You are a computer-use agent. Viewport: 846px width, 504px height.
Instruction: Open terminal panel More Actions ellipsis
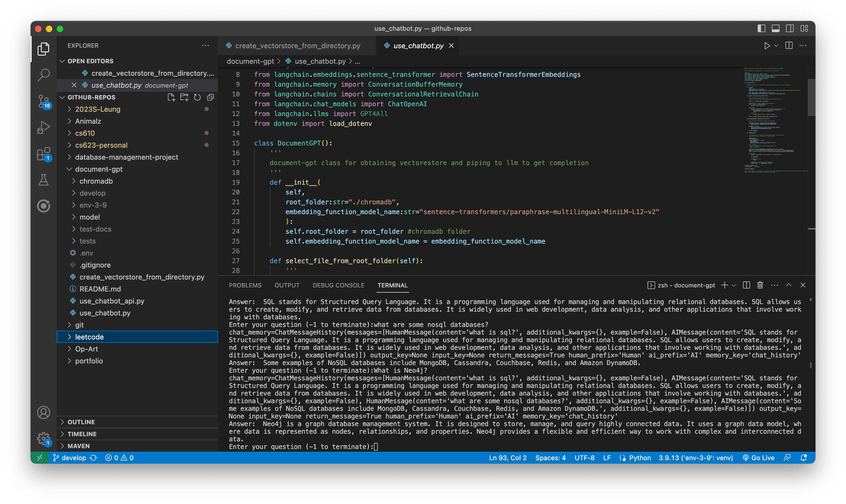(x=774, y=285)
